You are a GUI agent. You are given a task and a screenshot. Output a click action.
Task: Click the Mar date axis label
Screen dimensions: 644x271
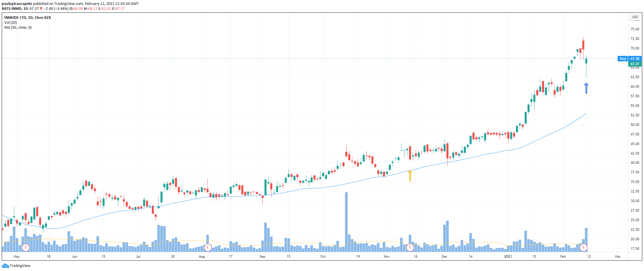point(618,257)
